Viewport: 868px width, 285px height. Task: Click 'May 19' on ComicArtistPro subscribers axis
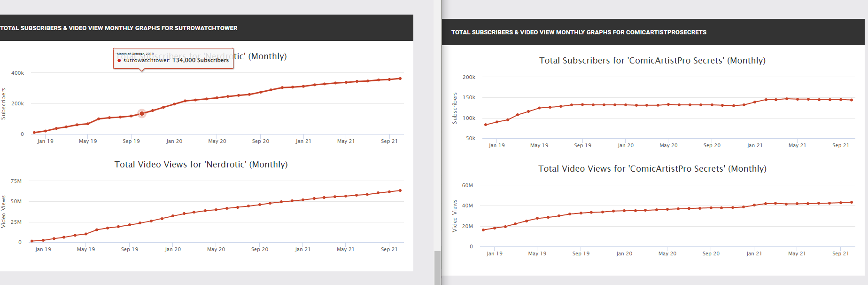539,146
